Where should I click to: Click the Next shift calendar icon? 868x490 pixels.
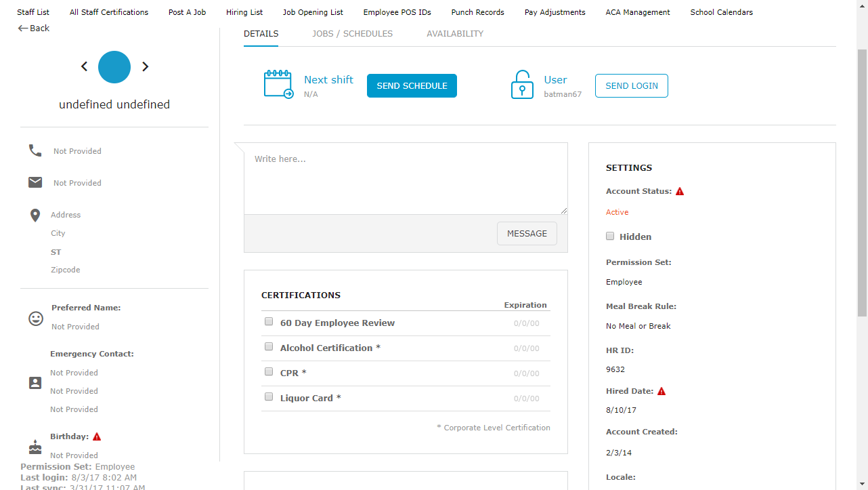[278, 85]
